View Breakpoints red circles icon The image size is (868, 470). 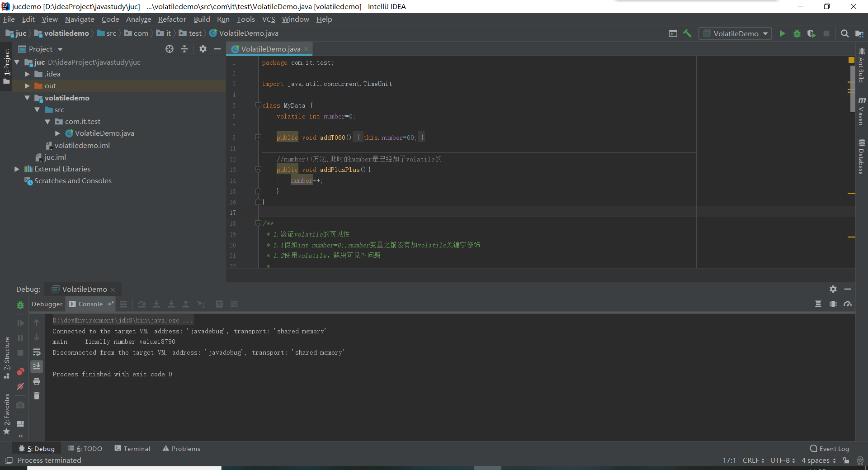(20, 372)
